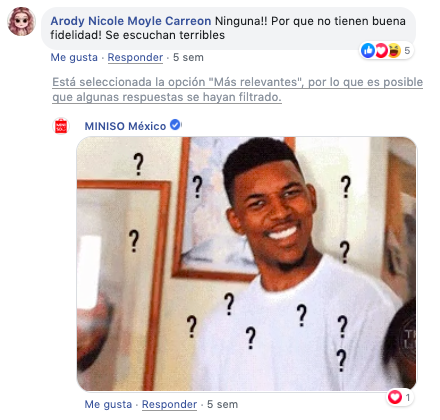Open the 5 sem timestamp under the GIF
Viewport: 440px width, 420px height.
222,404
